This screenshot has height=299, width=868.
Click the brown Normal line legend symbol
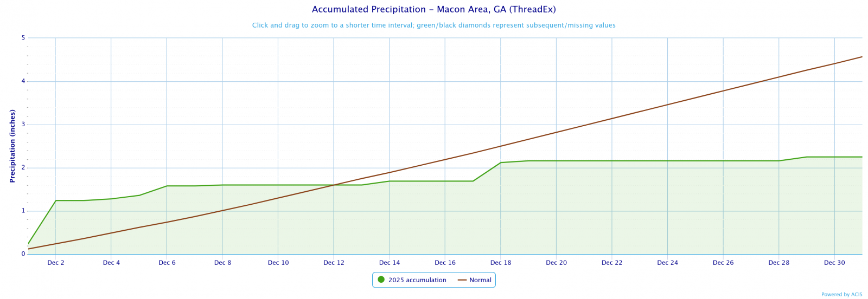(462, 280)
